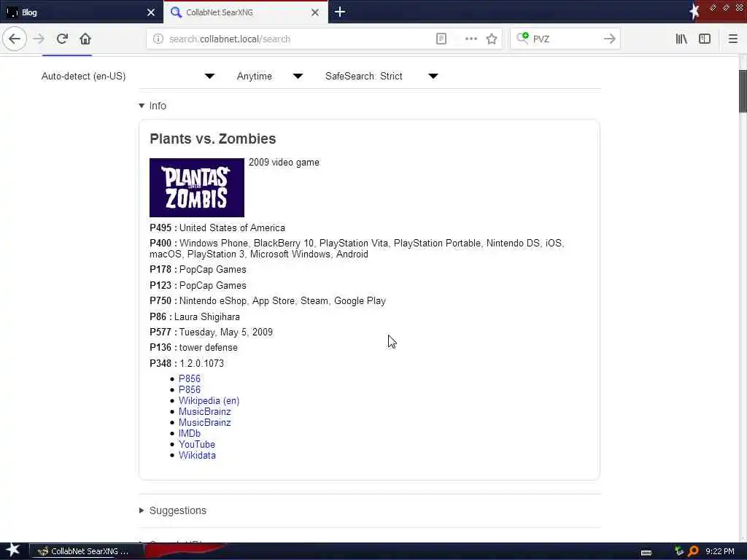This screenshot has width=747, height=560.
Task: Click the Plantas vs Zombis thumbnail image
Action: coord(197,187)
